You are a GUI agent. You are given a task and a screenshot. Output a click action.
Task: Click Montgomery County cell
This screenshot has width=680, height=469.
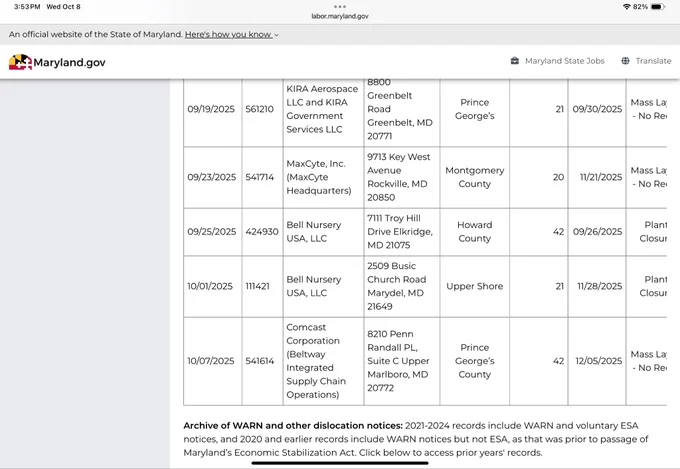click(x=475, y=177)
